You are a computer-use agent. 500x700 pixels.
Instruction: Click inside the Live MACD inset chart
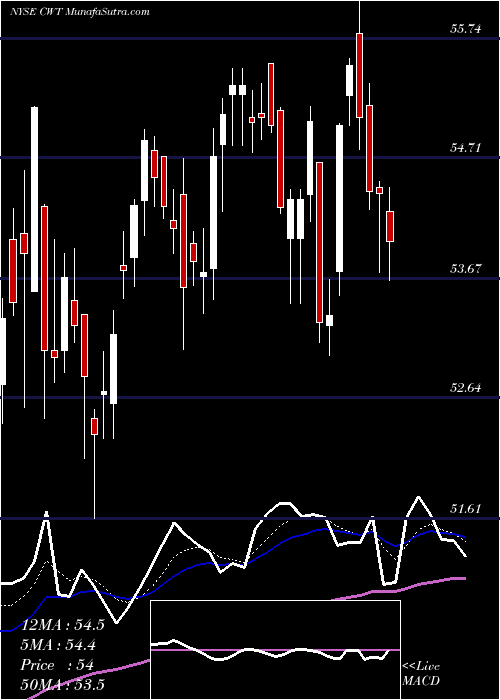(275, 650)
